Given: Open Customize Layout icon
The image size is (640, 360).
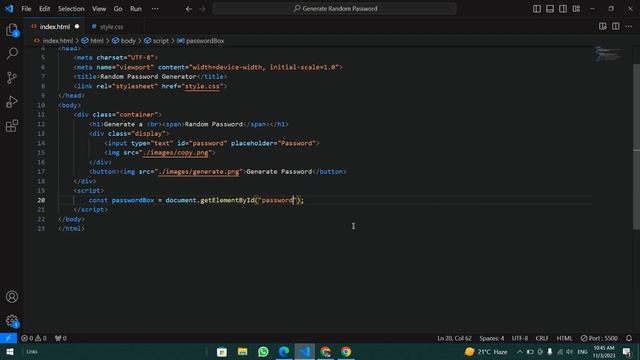Looking at the screenshot, I should pyautogui.click(x=576, y=9).
